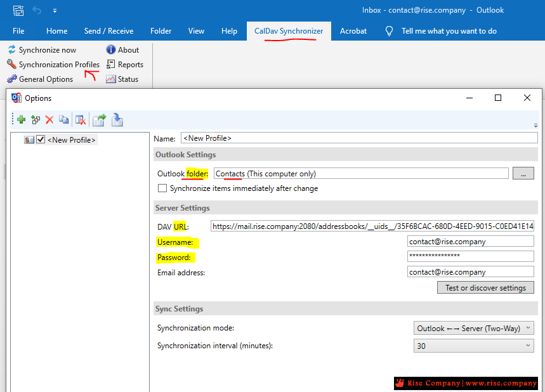Add a new profile with green plus icon
Image resolution: width=545 pixels, height=392 pixels.
(21, 119)
